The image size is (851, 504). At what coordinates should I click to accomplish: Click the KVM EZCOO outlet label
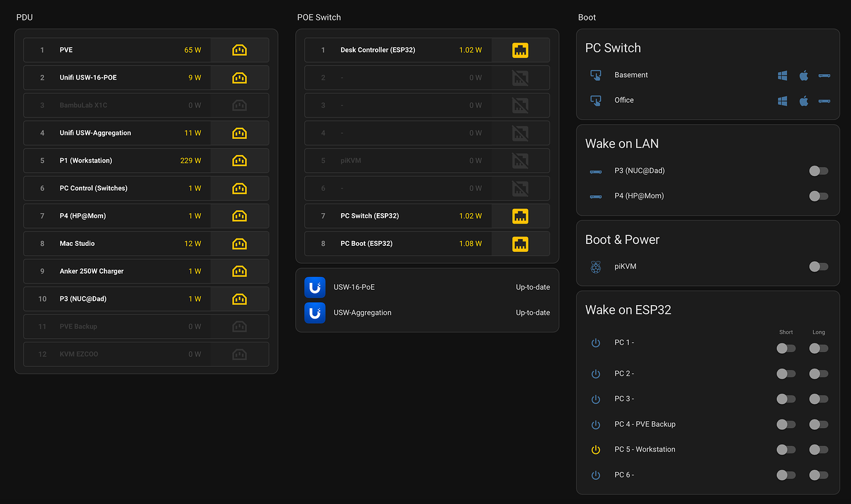pyautogui.click(x=79, y=355)
